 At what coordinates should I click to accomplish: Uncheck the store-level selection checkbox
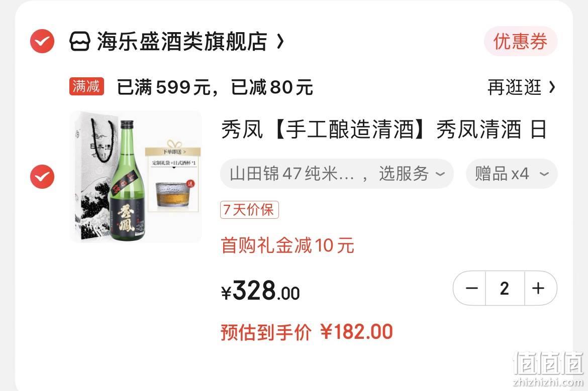(x=42, y=41)
